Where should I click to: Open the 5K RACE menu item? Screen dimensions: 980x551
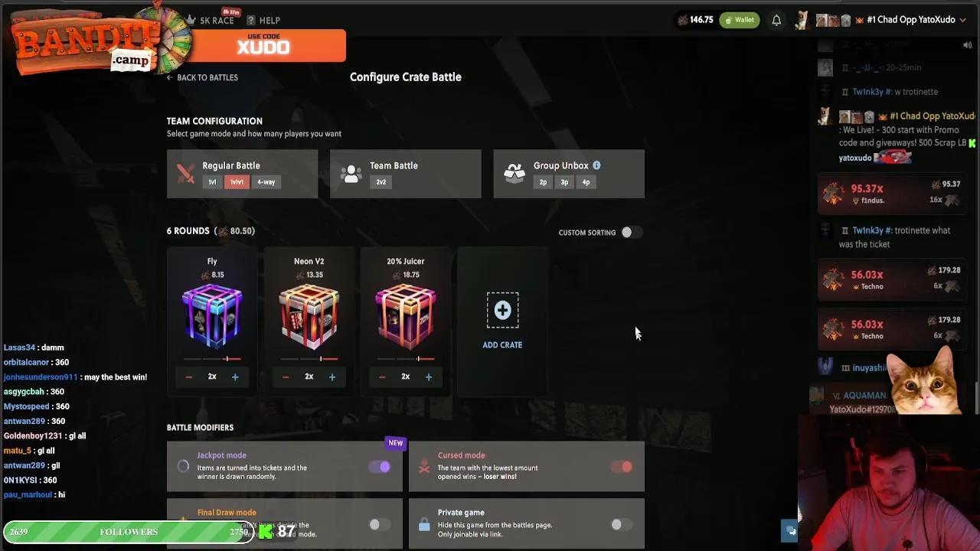point(211,20)
